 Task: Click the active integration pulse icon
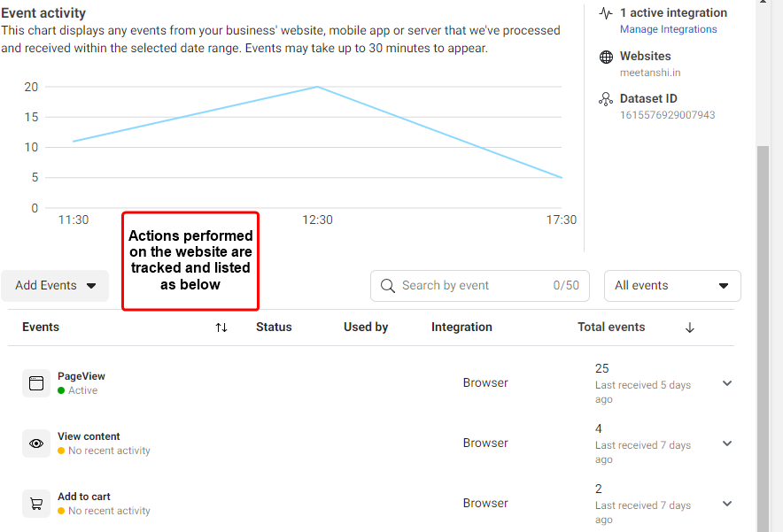(x=606, y=13)
